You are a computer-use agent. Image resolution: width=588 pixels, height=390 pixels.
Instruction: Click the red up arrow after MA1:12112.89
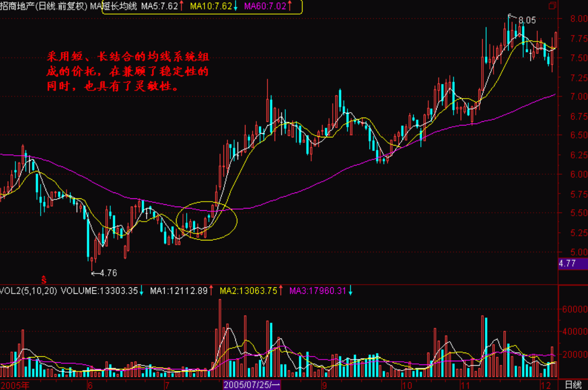click(211, 291)
